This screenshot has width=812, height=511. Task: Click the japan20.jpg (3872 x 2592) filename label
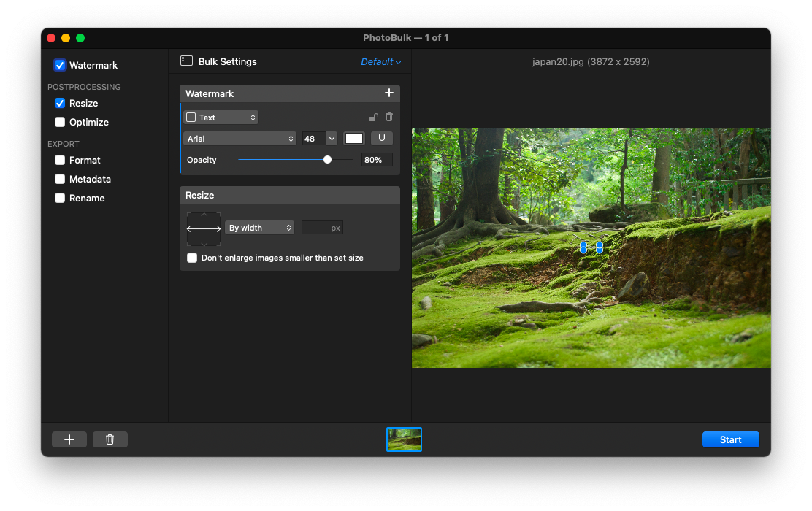tap(591, 61)
